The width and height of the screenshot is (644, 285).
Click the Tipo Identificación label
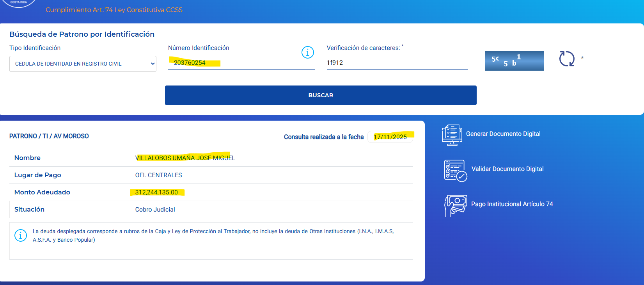pos(35,48)
